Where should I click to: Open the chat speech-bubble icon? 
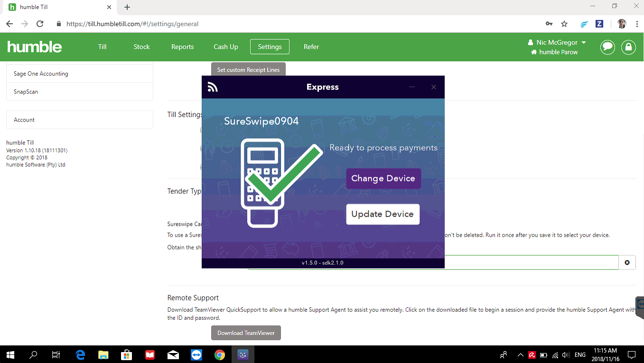click(607, 47)
